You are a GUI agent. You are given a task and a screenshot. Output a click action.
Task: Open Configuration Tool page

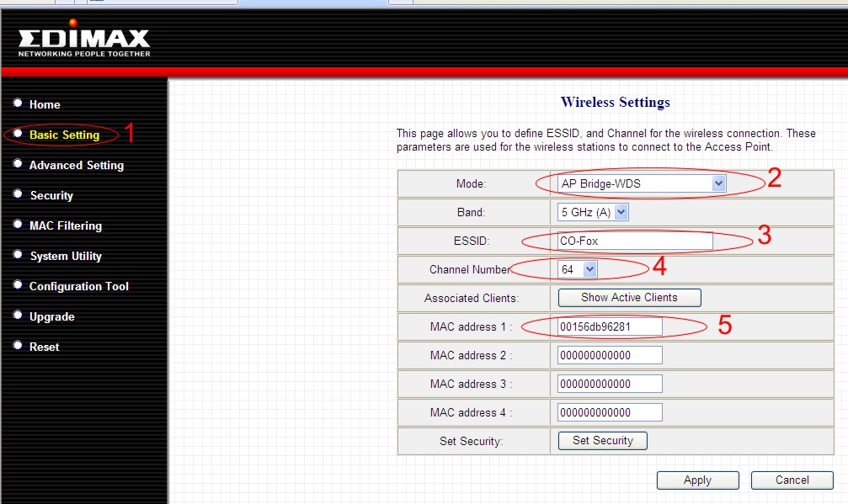pyautogui.click(x=79, y=286)
